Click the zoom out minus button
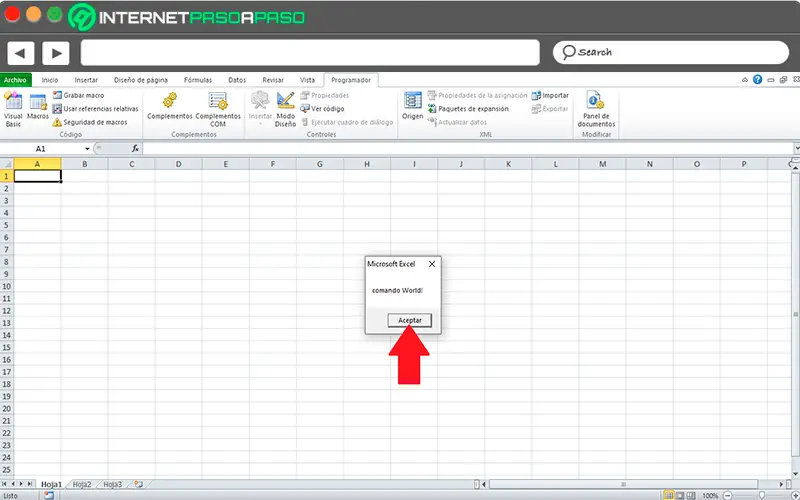 [x=728, y=495]
